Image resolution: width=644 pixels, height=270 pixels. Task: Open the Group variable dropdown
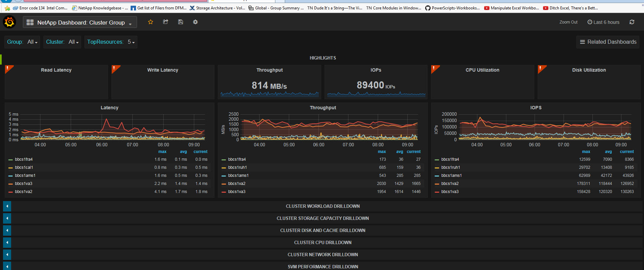coord(32,42)
